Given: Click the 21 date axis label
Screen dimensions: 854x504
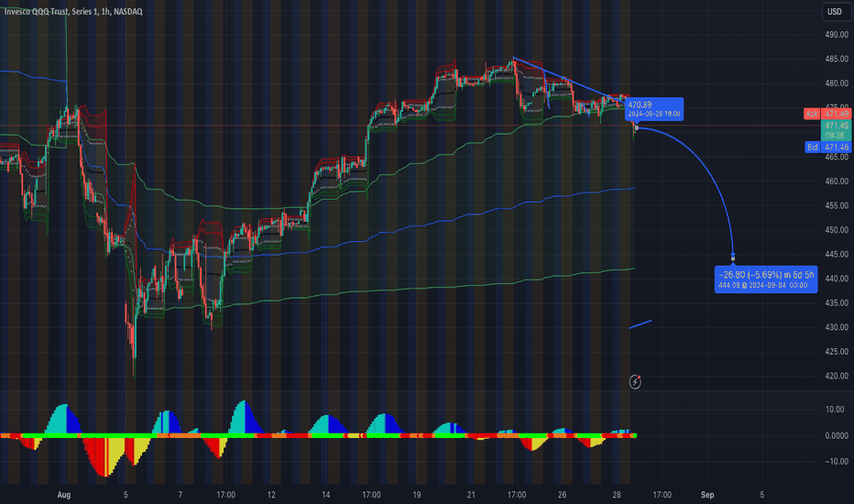Looking at the screenshot, I should tap(471, 495).
